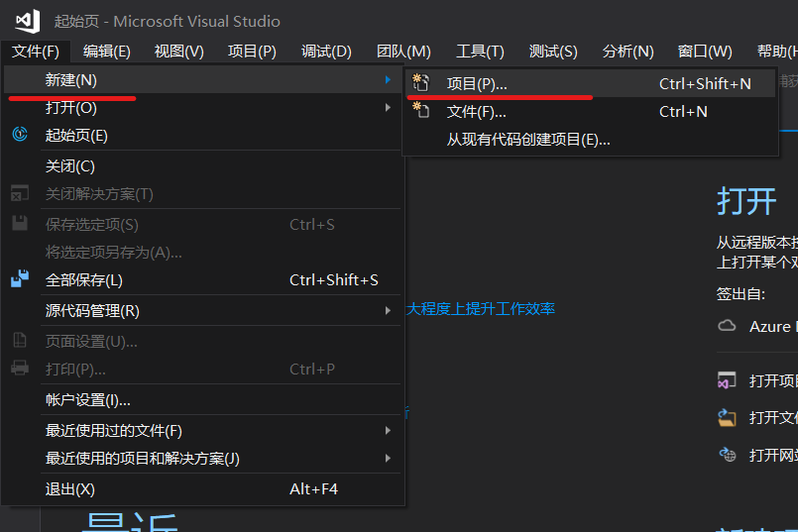Image resolution: width=798 pixels, height=532 pixels.
Task: Click the Ctrl+Shift+S shortcut text
Action: click(334, 279)
